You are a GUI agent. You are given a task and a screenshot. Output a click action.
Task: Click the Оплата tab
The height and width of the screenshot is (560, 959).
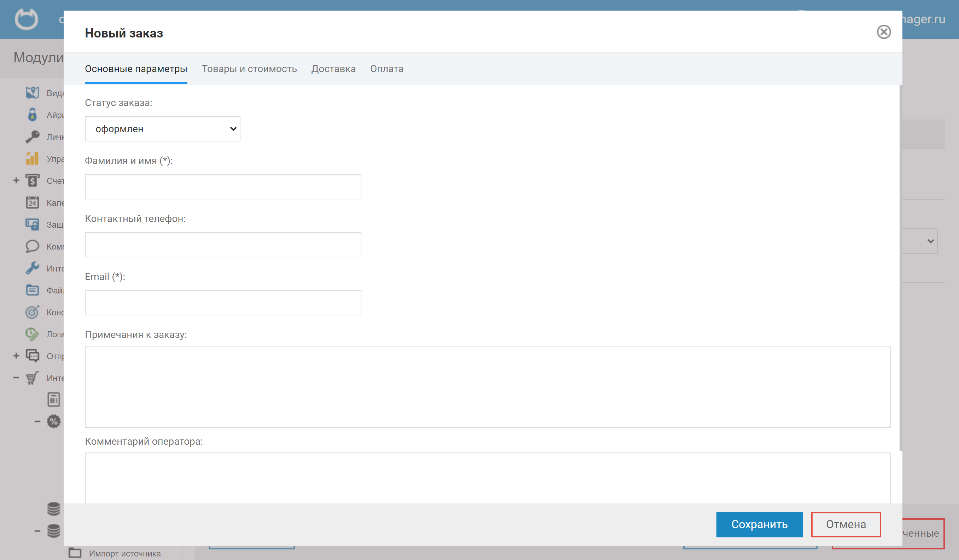point(386,69)
